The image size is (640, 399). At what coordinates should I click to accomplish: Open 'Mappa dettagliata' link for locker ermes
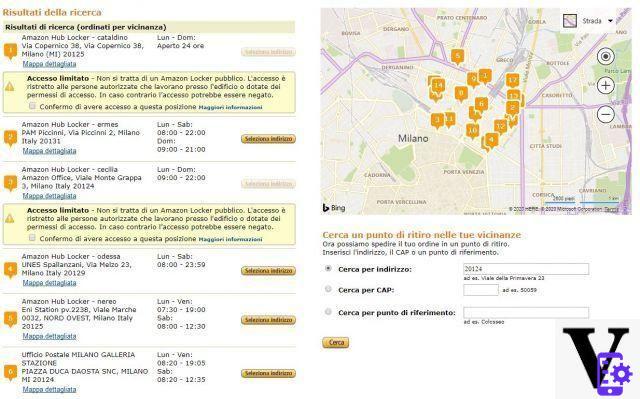pyautogui.click(x=49, y=151)
